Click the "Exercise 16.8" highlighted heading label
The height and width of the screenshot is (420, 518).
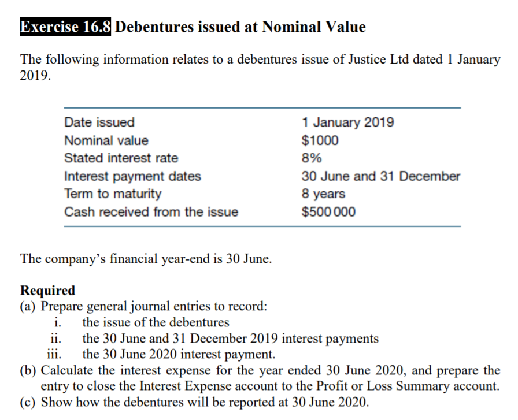pos(66,27)
